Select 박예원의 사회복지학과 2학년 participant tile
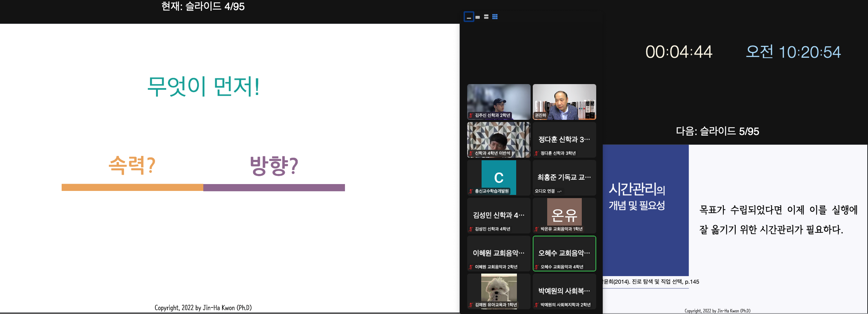This screenshot has height=314, width=868. (x=564, y=291)
